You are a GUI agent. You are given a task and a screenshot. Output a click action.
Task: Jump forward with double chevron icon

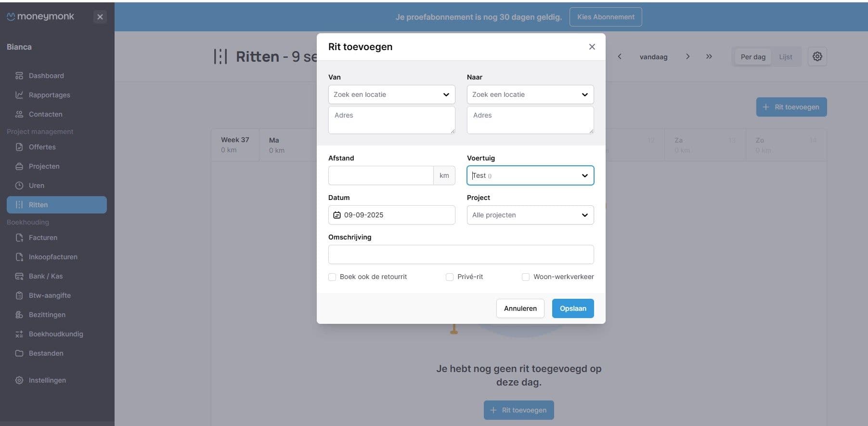pos(709,56)
